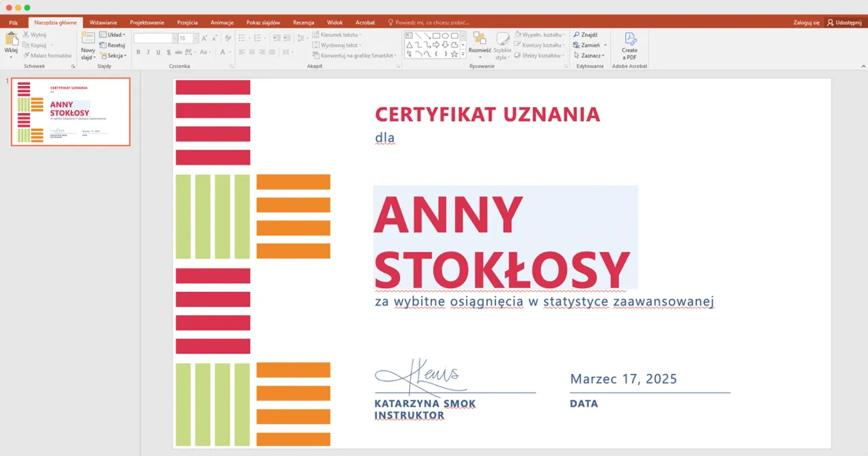This screenshot has width=868, height=456.
Task: Click the Wklej (paste) clipboard icon
Action: click(12, 38)
